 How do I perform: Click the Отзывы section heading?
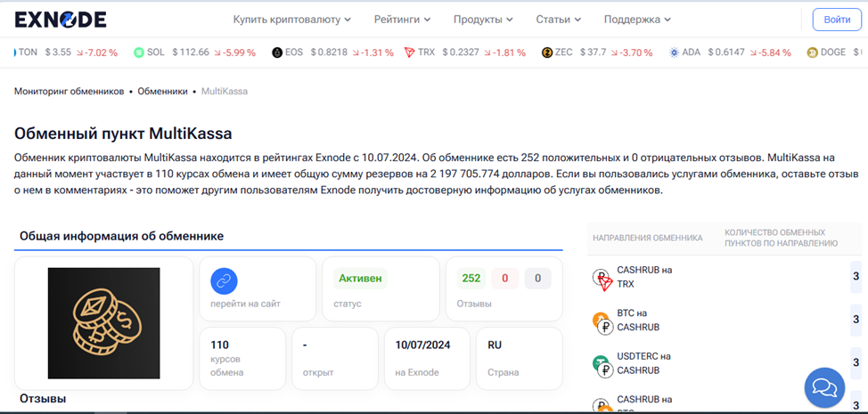pyautogui.click(x=43, y=398)
